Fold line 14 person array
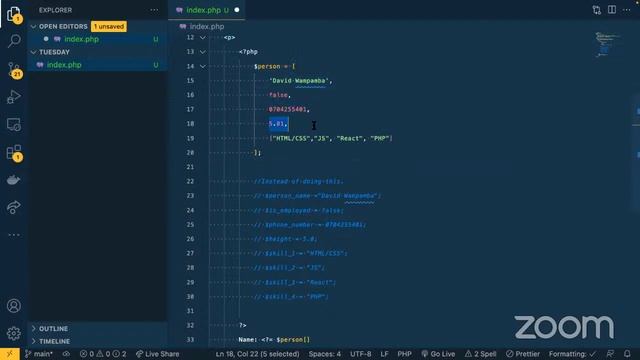The image size is (640, 360). 202,66
